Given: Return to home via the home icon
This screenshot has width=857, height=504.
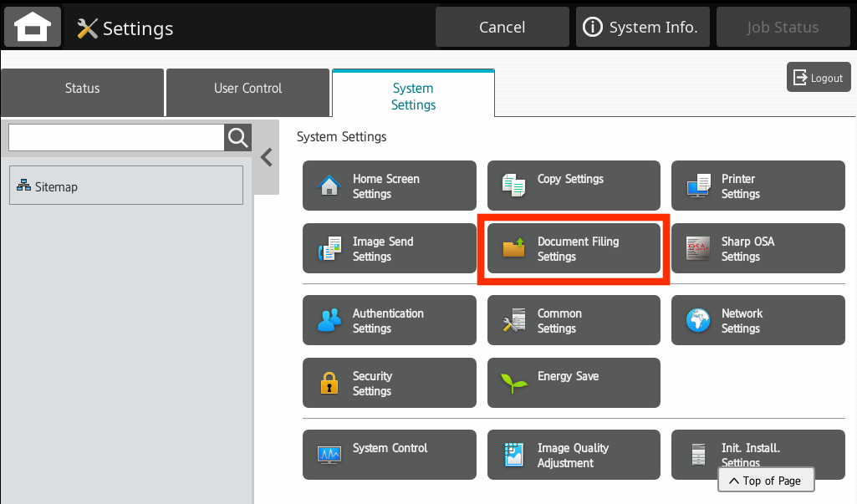Looking at the screenshot, I should pyautogui.click(x=32, y=26).
